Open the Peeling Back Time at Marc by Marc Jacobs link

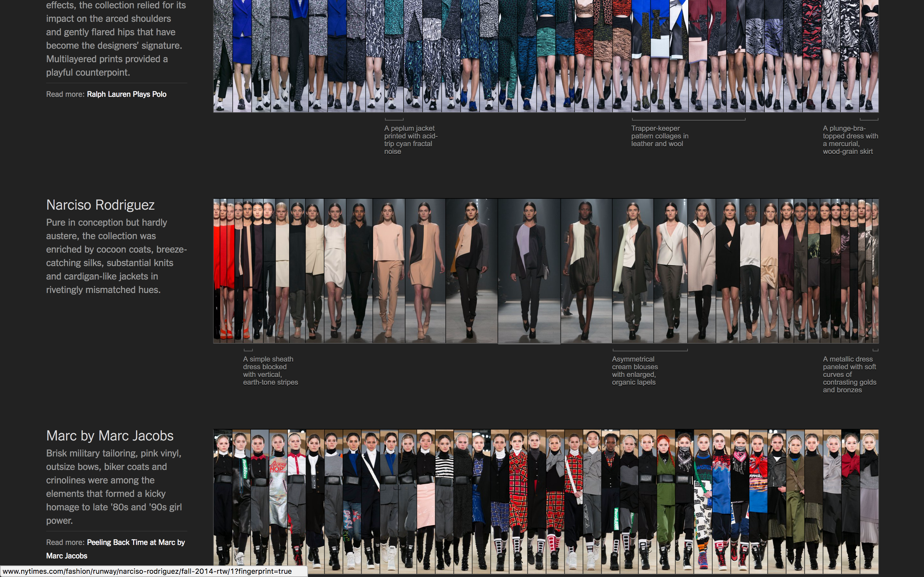135,542
